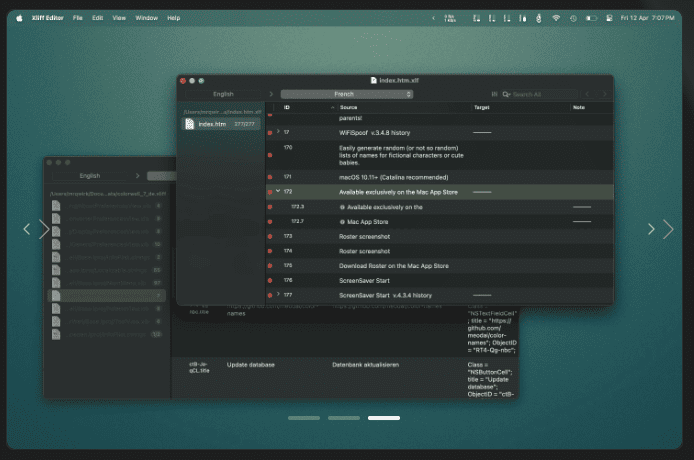The width and height of the screenshot is (694, 460).
Task: Click the segment icon before 'Mac App Store' in row 172.7
Action: [x=342, y=222]
